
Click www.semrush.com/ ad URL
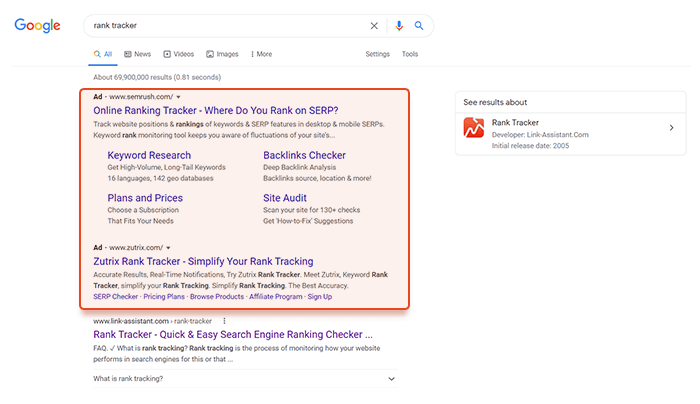(141, 97)
